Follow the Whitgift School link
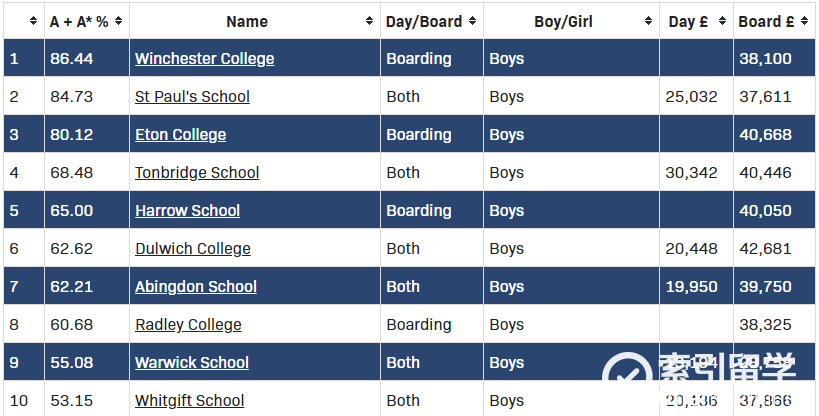 tap(190, 401)
